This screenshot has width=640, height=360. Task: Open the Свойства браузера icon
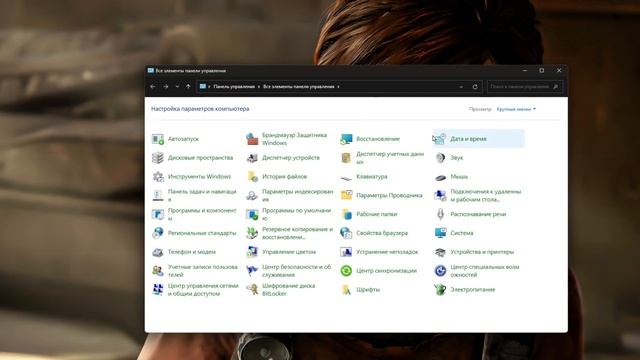coord(346,233)
